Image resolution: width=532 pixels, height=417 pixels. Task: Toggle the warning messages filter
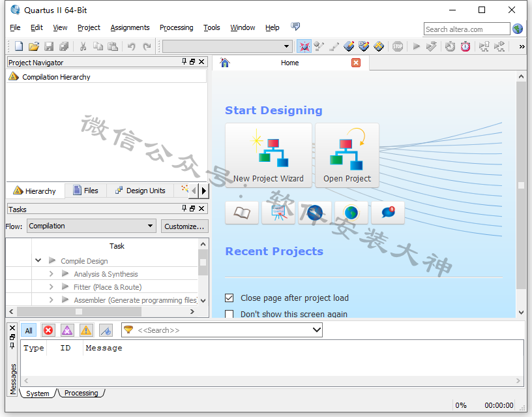pos(86,330)
